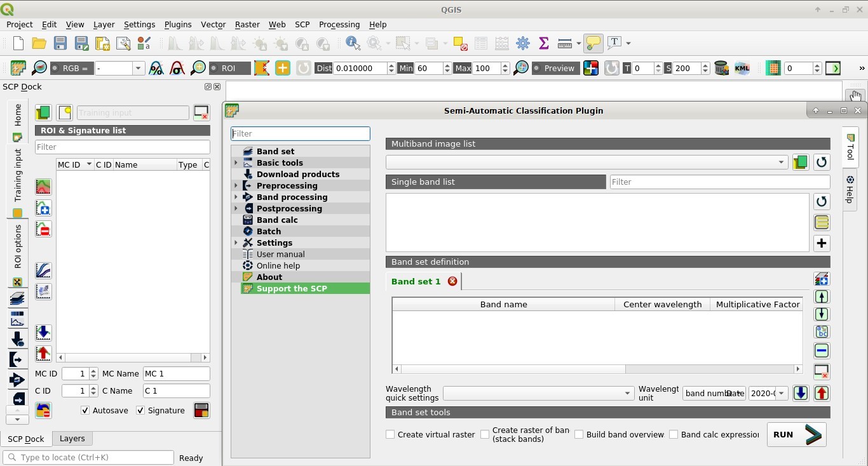Toggle the Map Tips speech bubble icon
Viewport: 868px width, 466px height.
coord(593,43)
